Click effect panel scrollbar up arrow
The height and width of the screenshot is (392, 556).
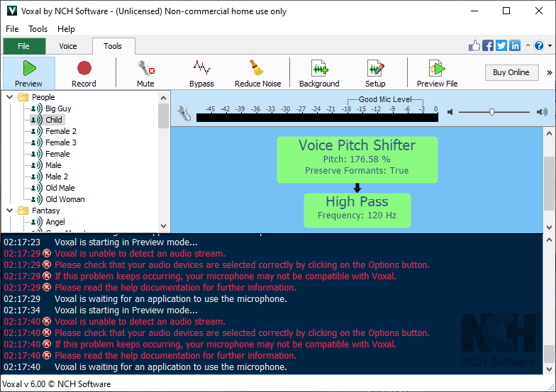549,133
